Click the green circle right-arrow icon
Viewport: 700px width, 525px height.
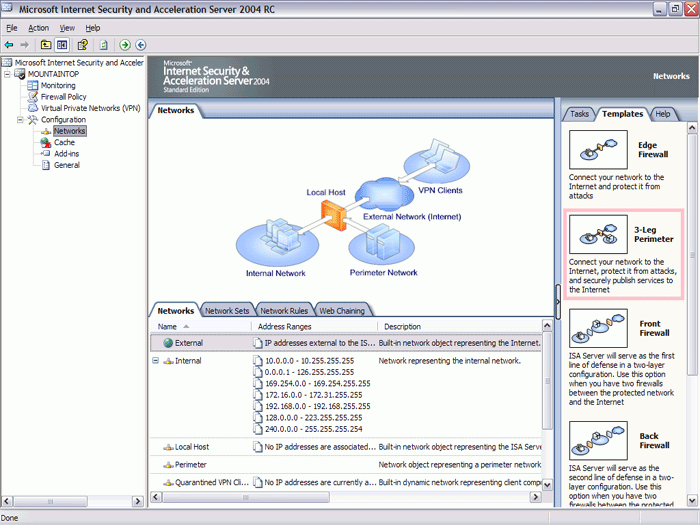tap(125, 45)
